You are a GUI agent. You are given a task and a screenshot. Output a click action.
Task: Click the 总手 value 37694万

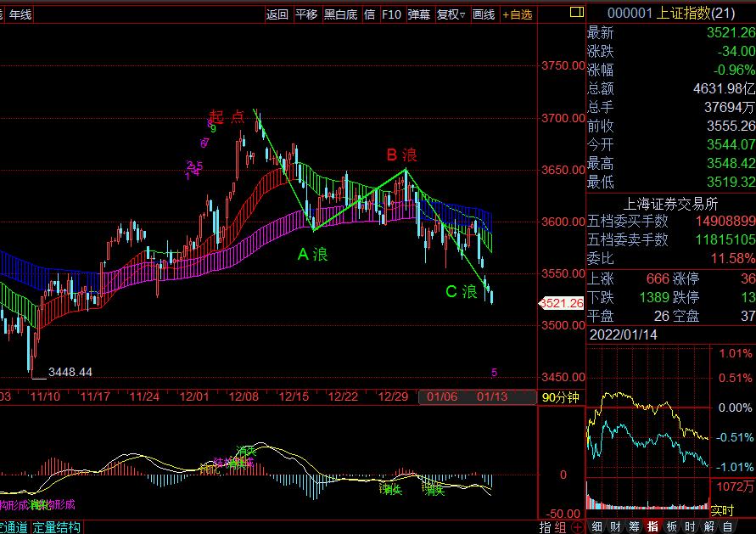[730, 107]
